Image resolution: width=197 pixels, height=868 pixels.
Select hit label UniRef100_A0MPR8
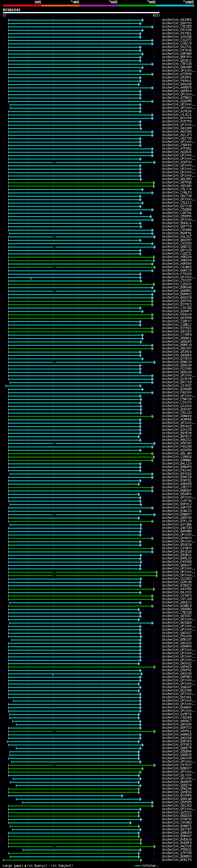coord(177,419)
